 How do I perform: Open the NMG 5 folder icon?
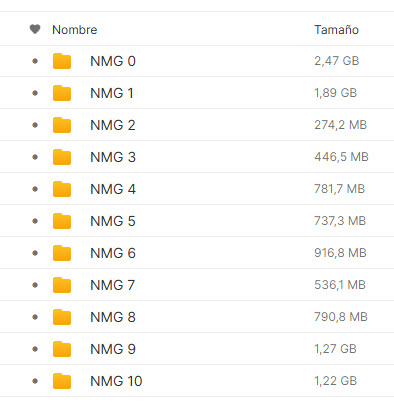pos(62,221)
